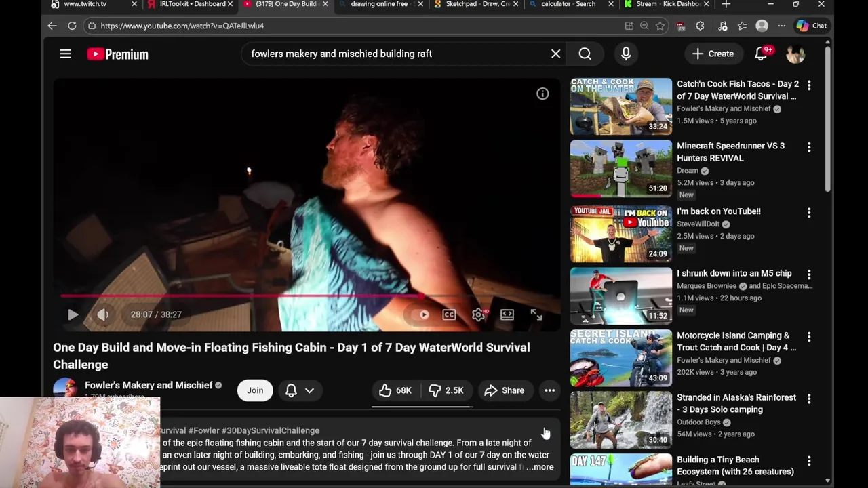Click the browser address bar URL
Viewport: 868px width, 488px height.
182,26
